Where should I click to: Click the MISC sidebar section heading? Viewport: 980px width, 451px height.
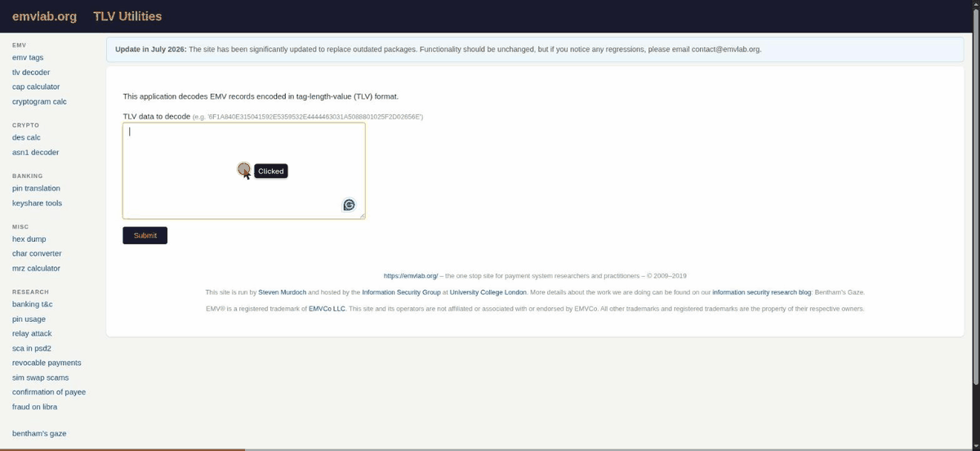coord(20,226)
